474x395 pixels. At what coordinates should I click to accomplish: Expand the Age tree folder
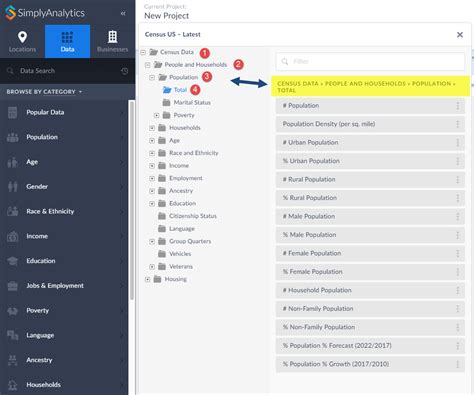pyautogui.click(x=152, y=140)
